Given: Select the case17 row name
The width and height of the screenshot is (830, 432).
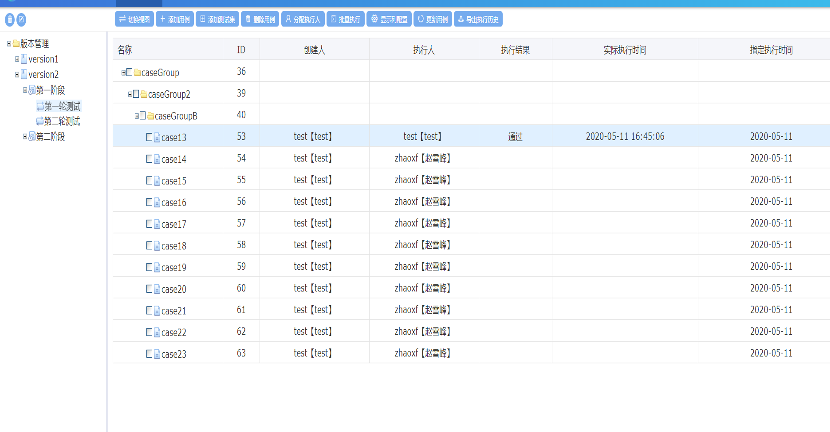Looking at the screenshot, I should pos(174,224).
